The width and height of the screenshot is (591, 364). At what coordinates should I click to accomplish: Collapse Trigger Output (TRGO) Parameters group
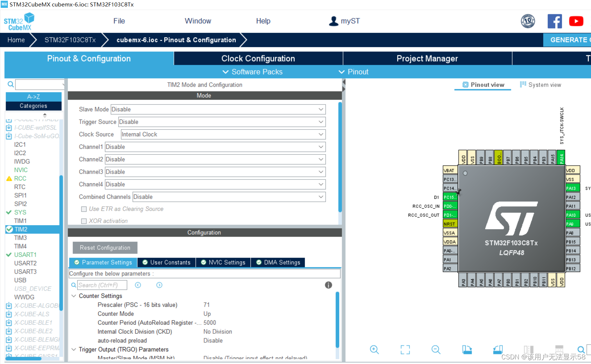pos(74,349)
